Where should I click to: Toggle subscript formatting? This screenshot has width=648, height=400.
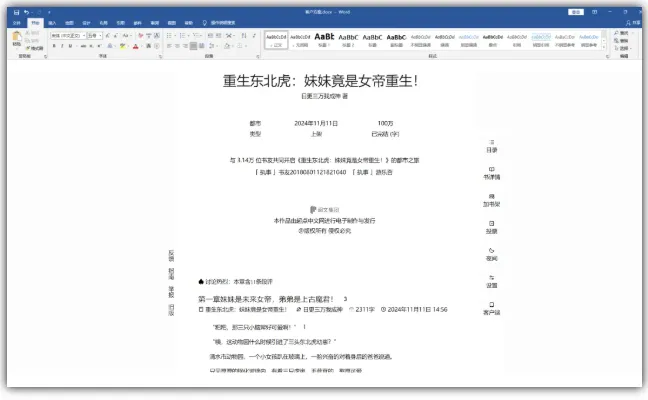(x=91, y=46)
